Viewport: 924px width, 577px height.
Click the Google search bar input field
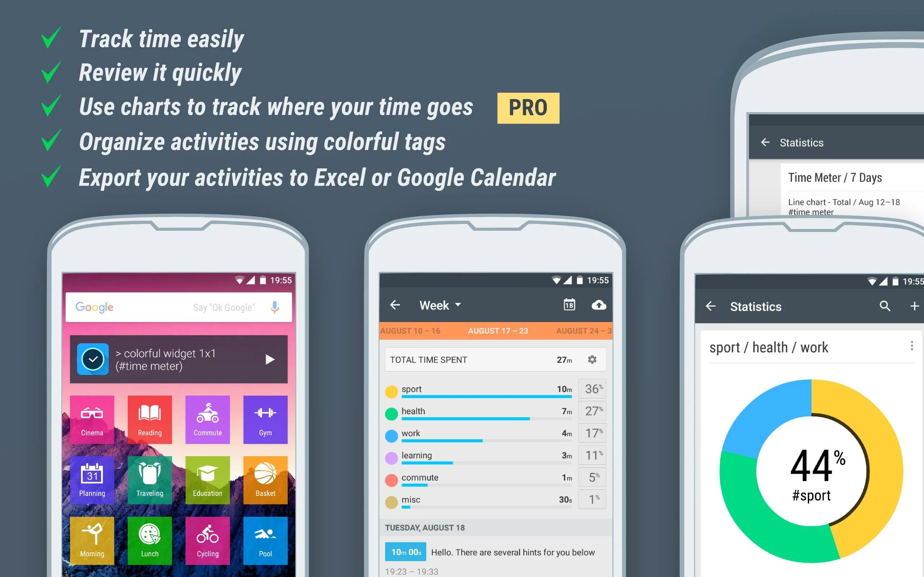180,307
